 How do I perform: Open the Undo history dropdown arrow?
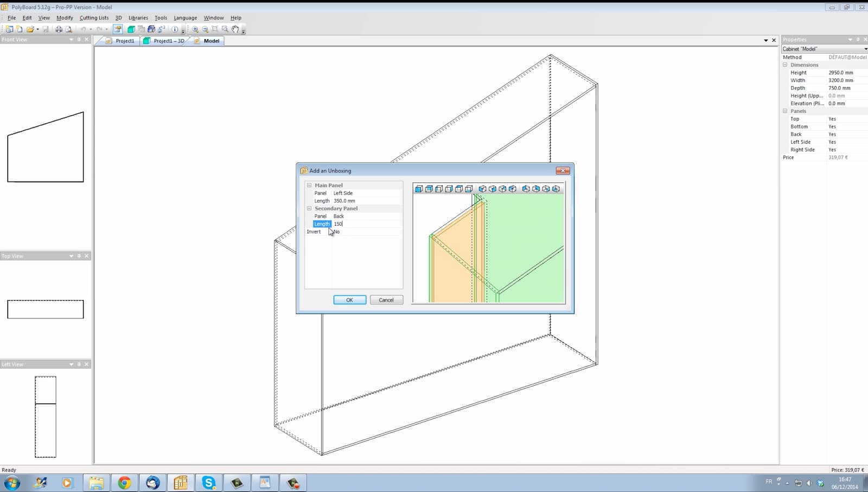coord(91,29)
